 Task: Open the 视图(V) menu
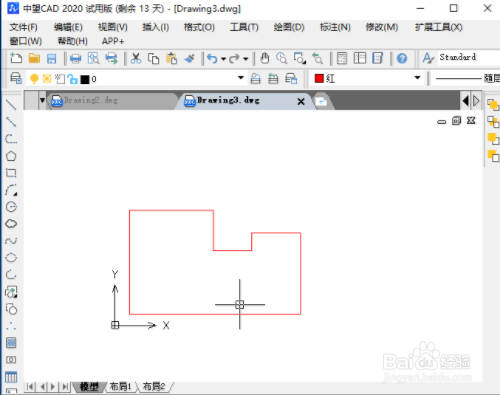point(113,27)
